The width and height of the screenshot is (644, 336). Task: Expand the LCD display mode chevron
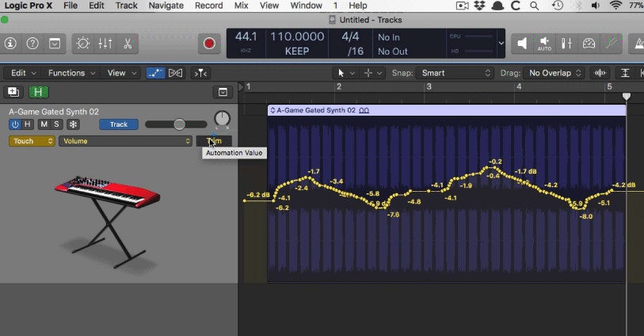[x=501, y=43]
